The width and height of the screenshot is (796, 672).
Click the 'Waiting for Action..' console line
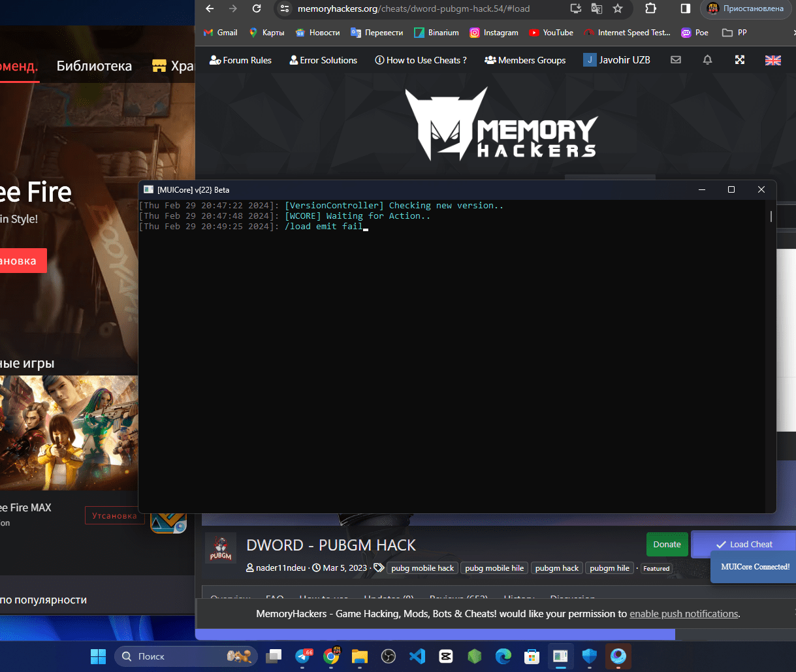358,216
